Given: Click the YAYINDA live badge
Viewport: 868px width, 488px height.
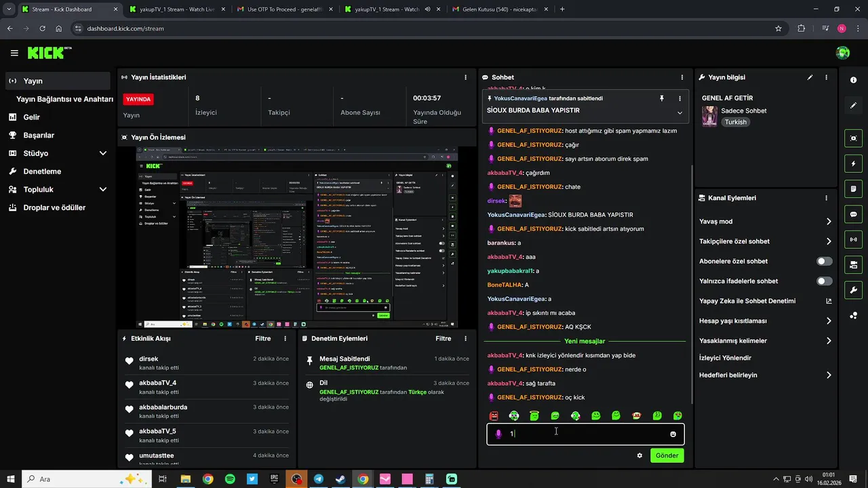Looking at the screenshot, I should 138,99.
